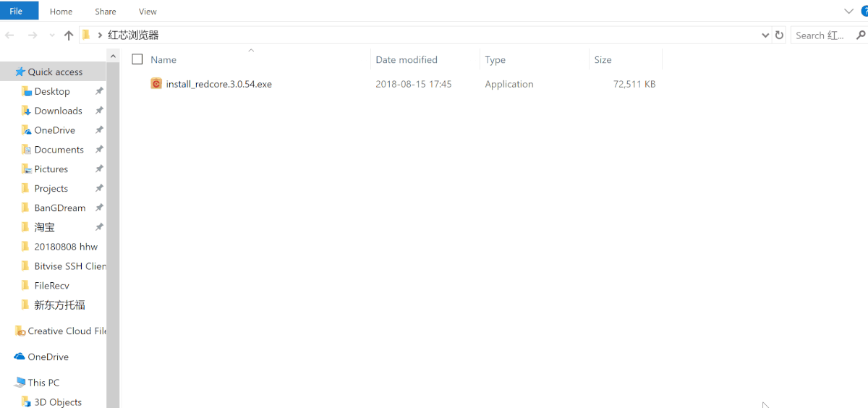Open the address bar history dropdown
868x408 pixels.
[x=765, y=35]
